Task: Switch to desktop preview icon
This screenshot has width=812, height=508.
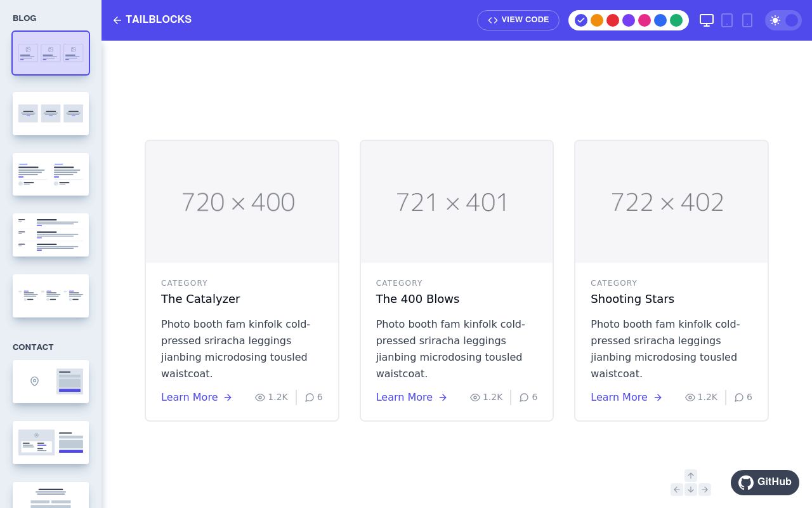Action: (707, 20)
